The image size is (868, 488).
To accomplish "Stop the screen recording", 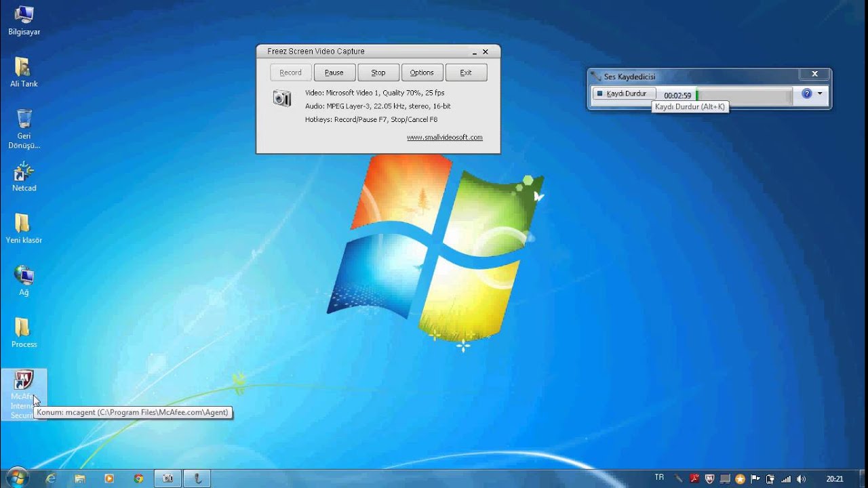I will [x=378, y=73].
